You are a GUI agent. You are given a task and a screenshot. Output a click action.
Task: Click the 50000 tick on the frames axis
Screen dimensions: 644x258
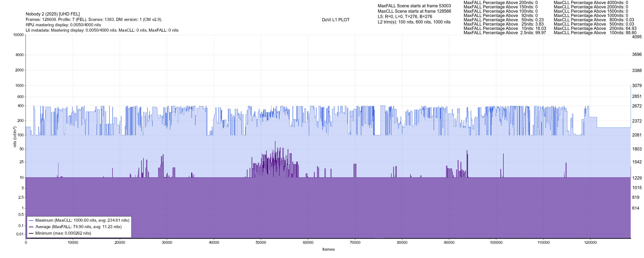[261, 243]
